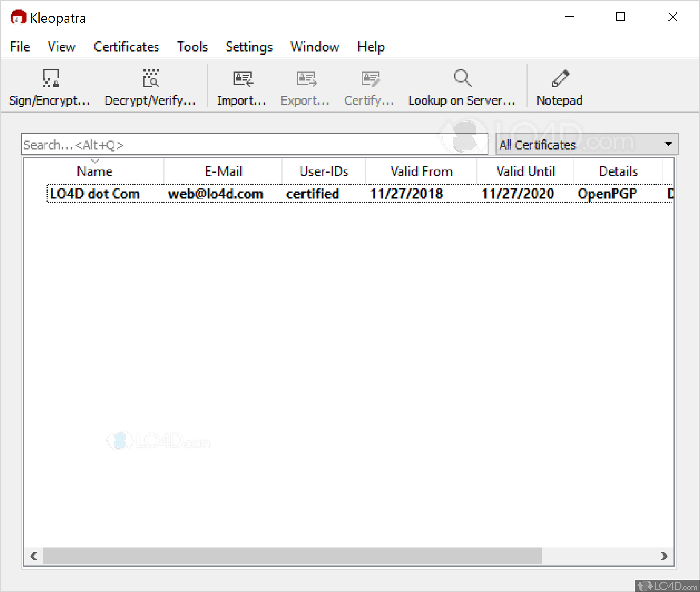Minimize the Kleopatra window
The height and width of the screenshot is (592, 700).
pos(569,17)
